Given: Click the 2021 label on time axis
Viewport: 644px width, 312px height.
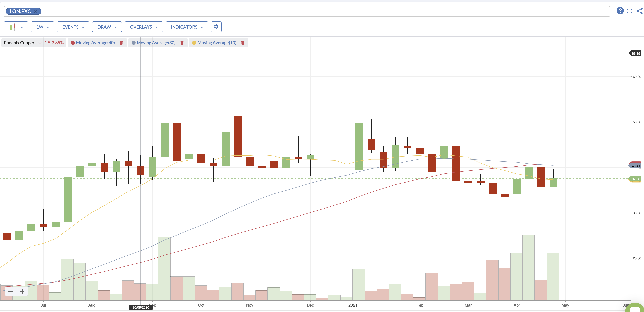Looking at the screenshot, I should [353, 305].
